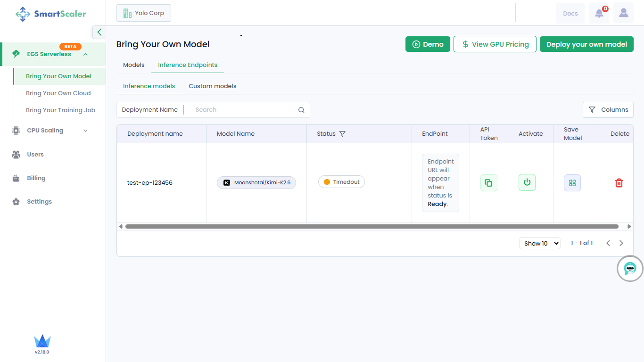Image resolution: width=644 pixels, height=362 pixels.
Task: Switch to the Custom models tab
Action: pyautogui.click(x=213, y=86)
